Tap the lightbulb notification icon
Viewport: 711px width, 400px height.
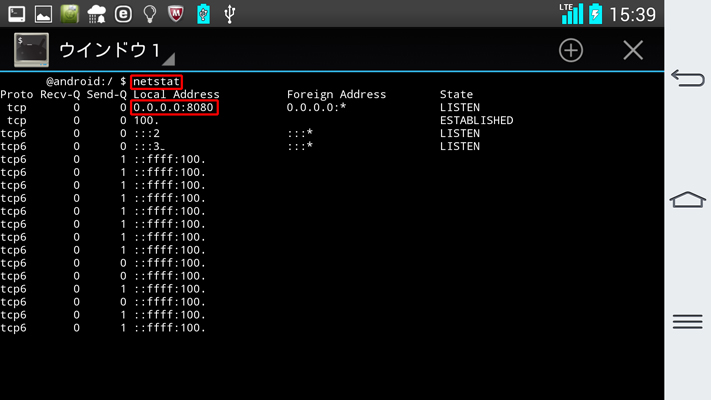149,14
